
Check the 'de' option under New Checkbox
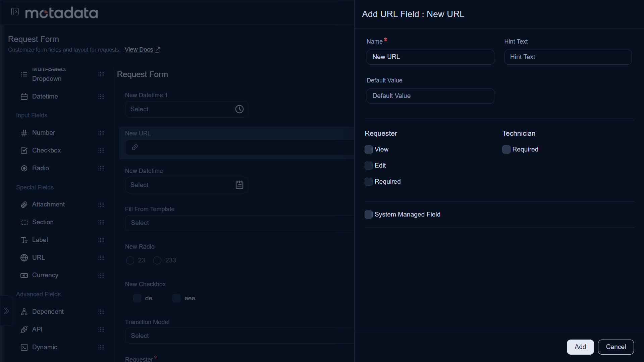[x=137, y=298]
